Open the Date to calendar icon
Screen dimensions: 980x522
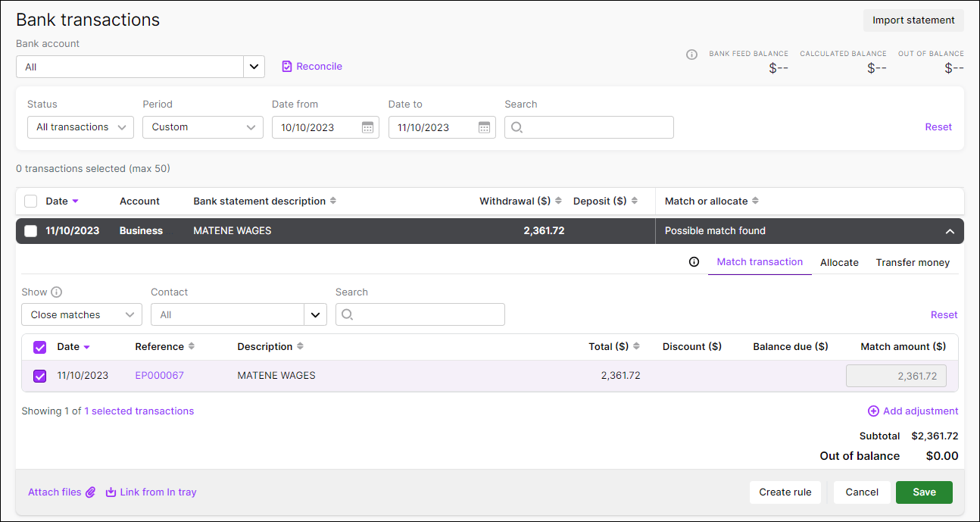click(x=484, y=127)
